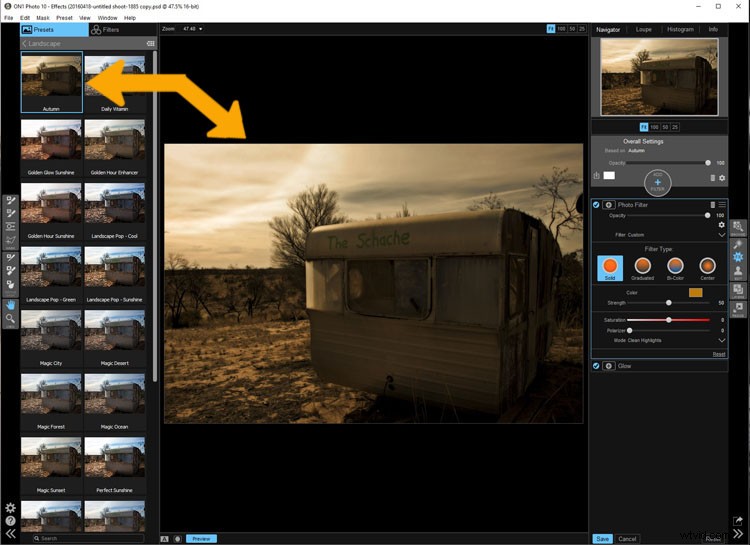The width and height of the screenshot is (750, 545).
Task: Open the help question mark icon
Action: (10, 521)
